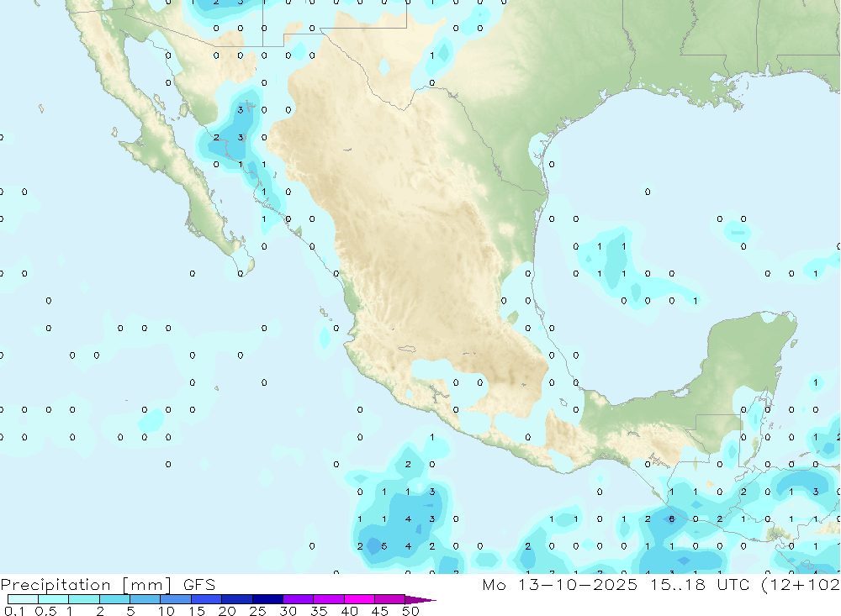This screenshot has width=841, height=616.
Task: Click the 1–2 mm legend color swatch
Action: pos(84,599)
